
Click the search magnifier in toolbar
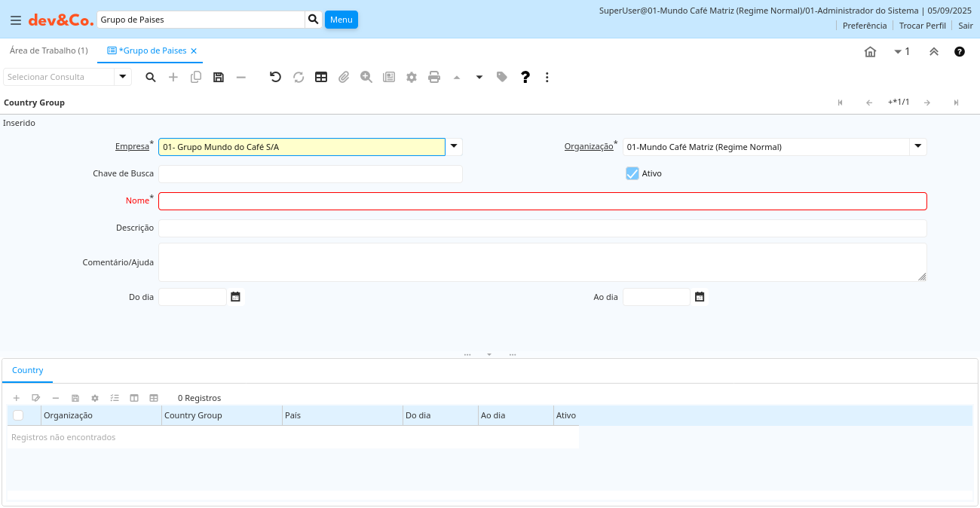(x=151, y=77)
